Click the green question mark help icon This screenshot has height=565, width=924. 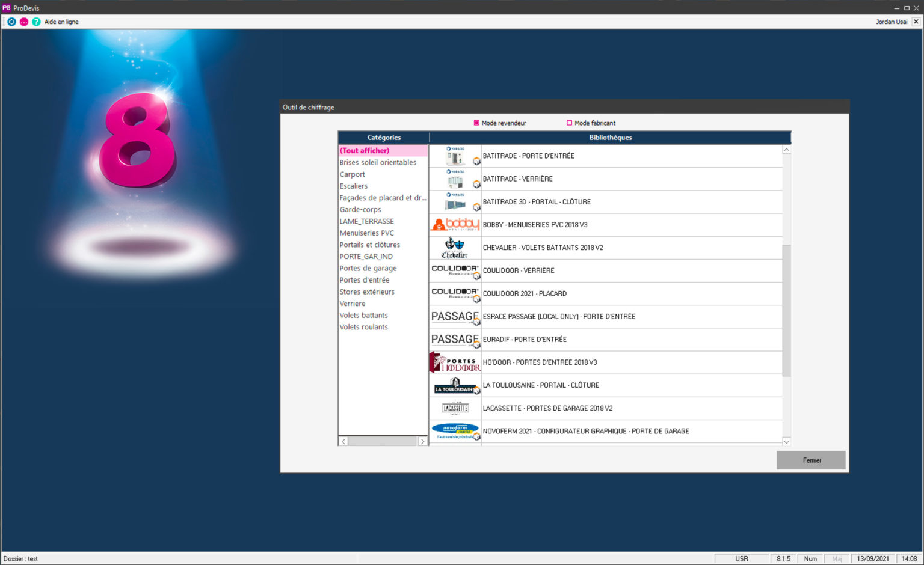click(x=36, y=22)
